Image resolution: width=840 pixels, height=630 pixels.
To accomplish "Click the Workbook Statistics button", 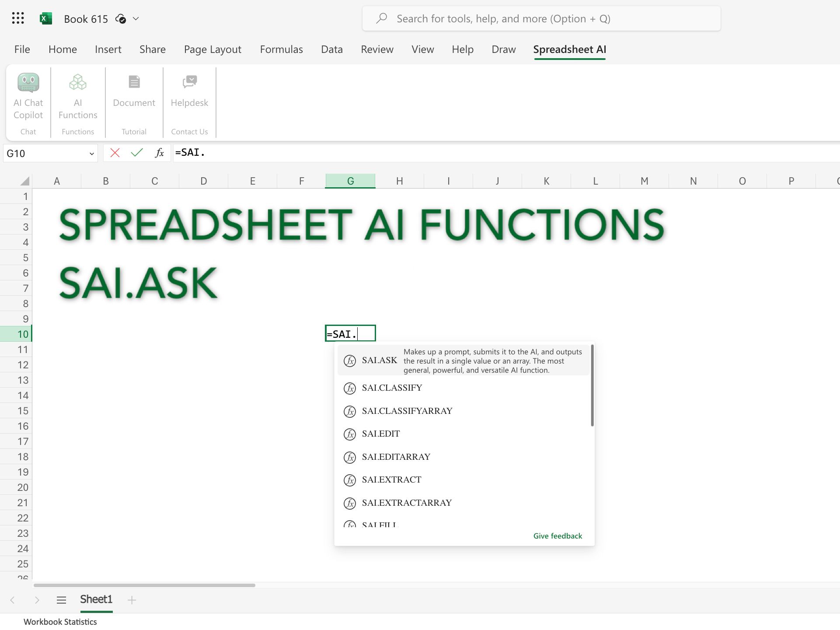I will (x=60, y=622).
